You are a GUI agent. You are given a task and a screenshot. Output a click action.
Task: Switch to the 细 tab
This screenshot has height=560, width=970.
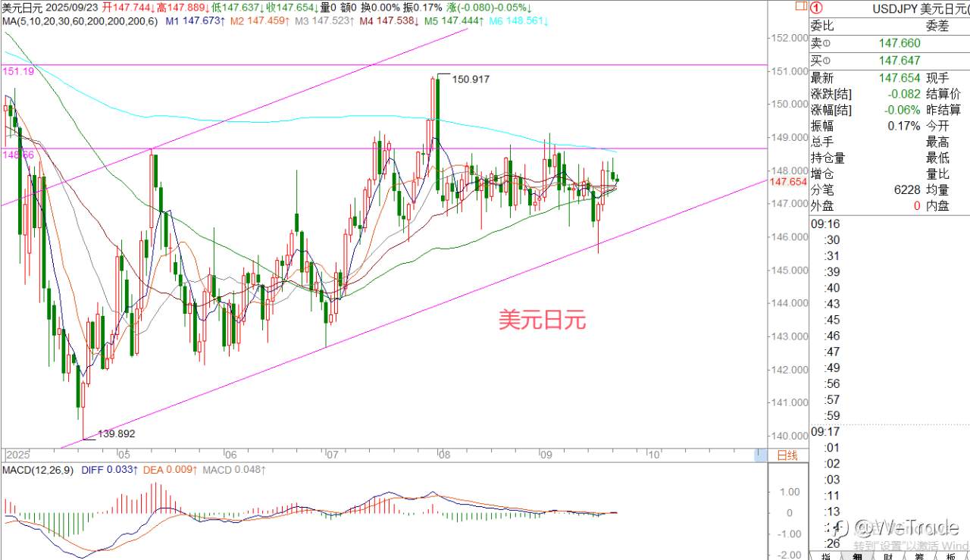point(857,555)
